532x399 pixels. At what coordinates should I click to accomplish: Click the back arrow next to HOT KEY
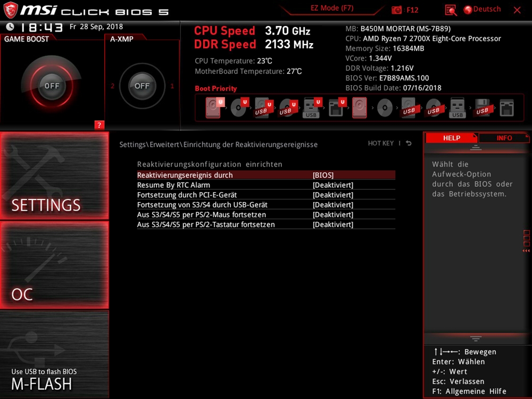(x=409, y=143)
